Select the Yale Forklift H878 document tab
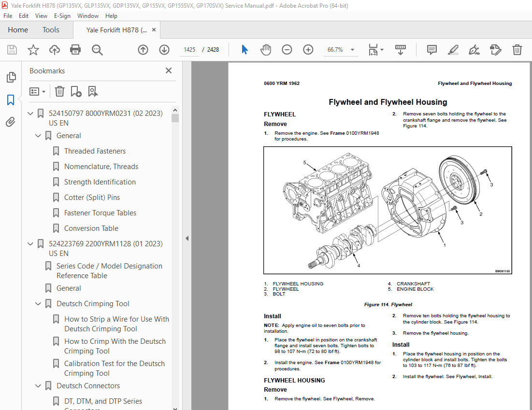The width and height of the screenshot is (532, 410). point(116,30)
